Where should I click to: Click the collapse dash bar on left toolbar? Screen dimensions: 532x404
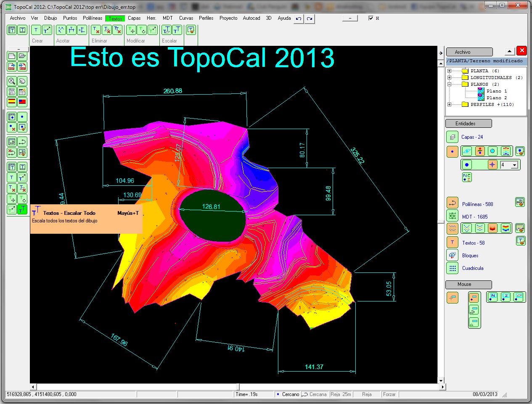[18, 49]
